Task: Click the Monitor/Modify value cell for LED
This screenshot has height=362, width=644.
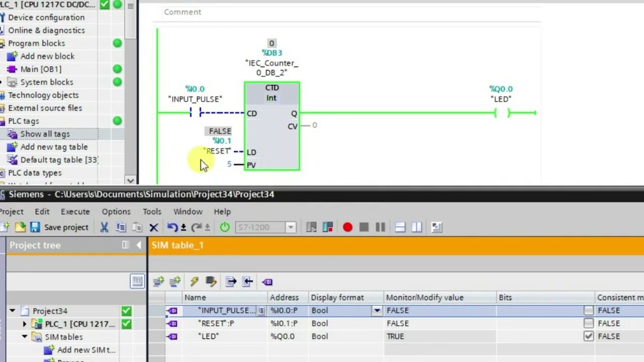Action: [440, 336]
